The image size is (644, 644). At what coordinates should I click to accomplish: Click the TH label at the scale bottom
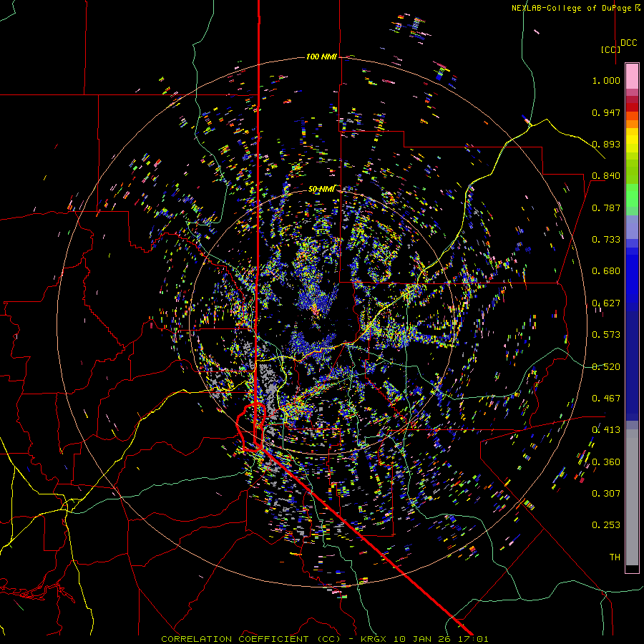tap(615, 557)
